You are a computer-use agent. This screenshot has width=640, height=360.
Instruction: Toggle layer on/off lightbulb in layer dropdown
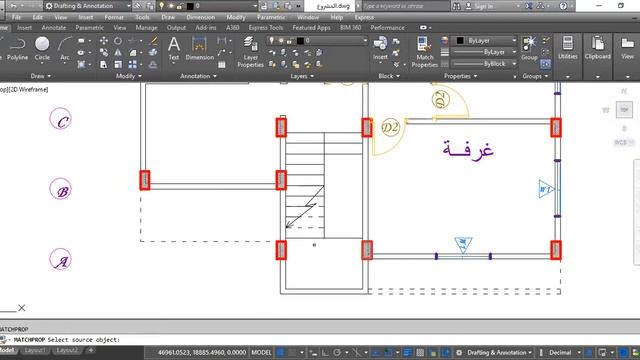pos(271,40)
